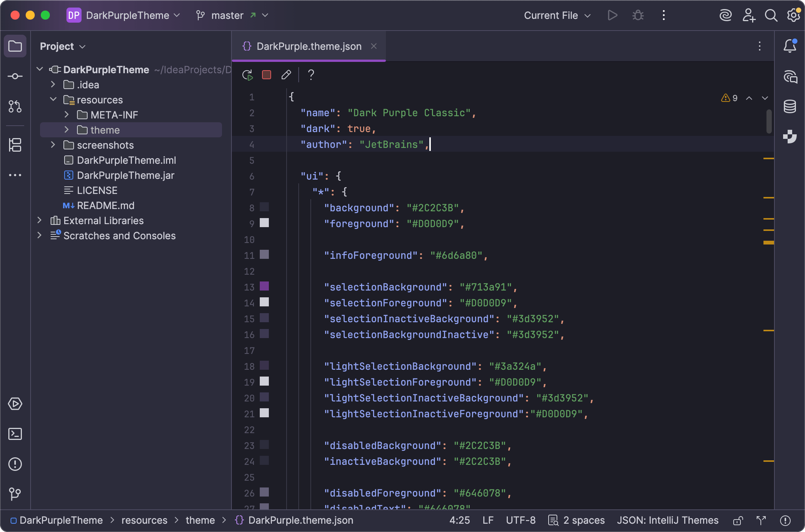This screenshot has height=532, width=805.
Task: Stop the theme preview
Action: 266,75
